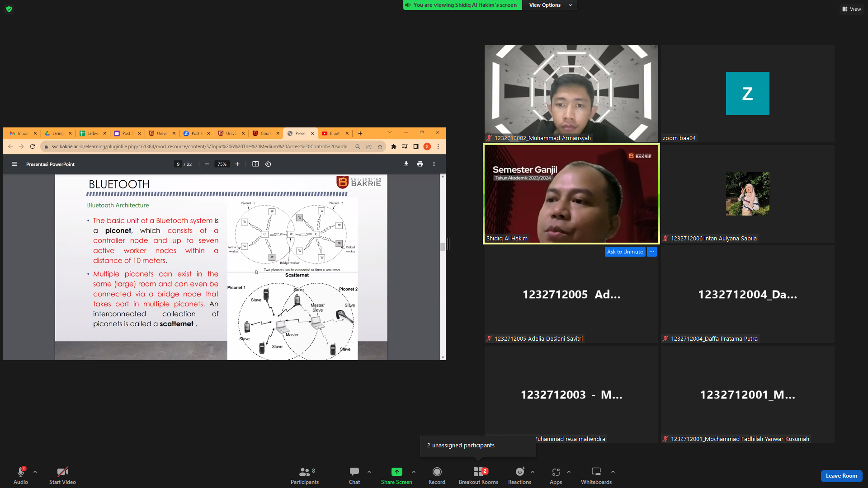This screenshot has height=488, width=868.
Task: Click Ask to Unmute on Shidiq's tile
Action: [625, 252]
